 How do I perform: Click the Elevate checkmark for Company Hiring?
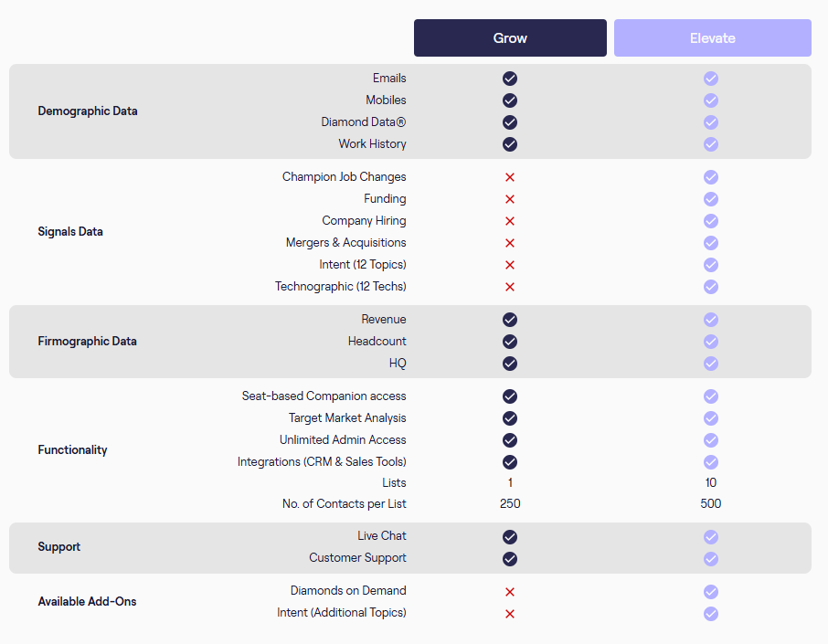point(711,221)
